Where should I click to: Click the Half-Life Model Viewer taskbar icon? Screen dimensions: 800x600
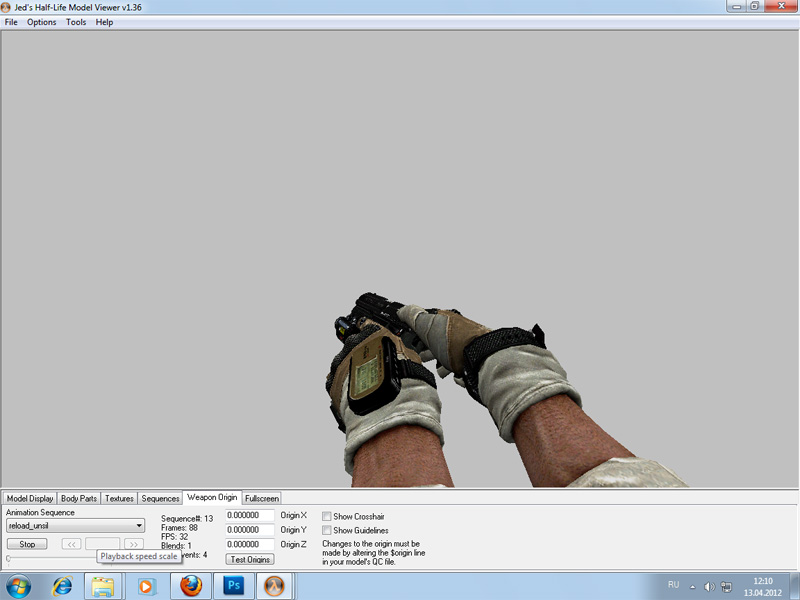pos(277,585)
